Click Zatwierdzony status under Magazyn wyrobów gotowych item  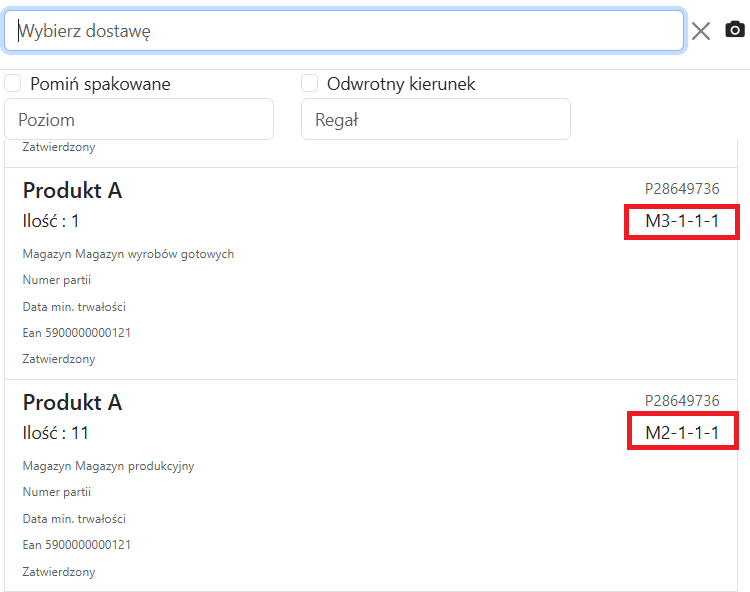click(59, 358)
